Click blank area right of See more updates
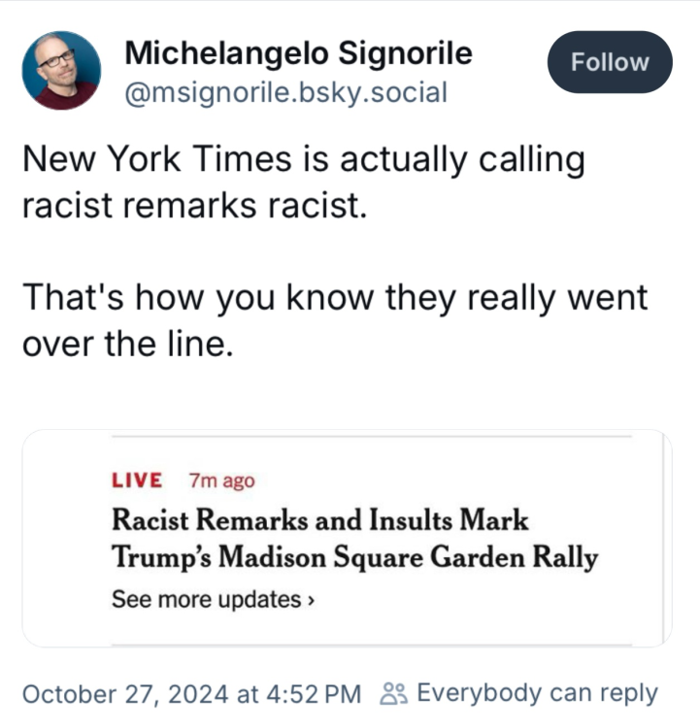The image size is (700, 728). pos(485,600)
